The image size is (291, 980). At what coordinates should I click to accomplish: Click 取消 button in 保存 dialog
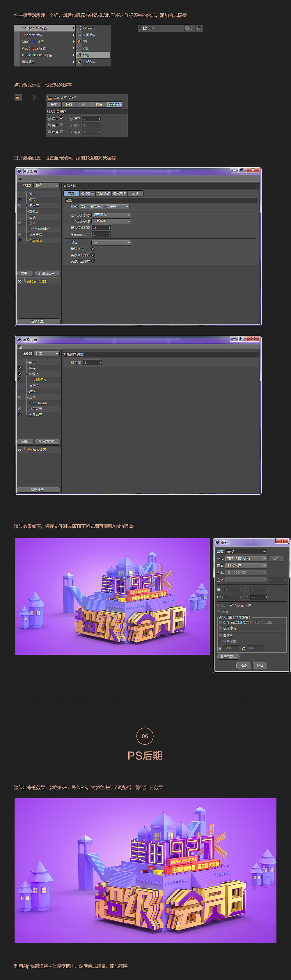(260, 666)
